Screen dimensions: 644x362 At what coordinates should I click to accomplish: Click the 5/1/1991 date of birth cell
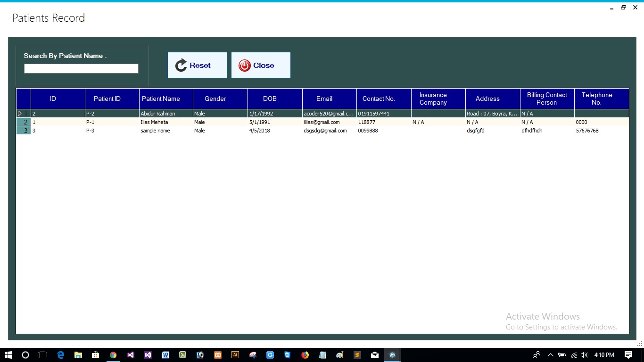coord(275,122)
